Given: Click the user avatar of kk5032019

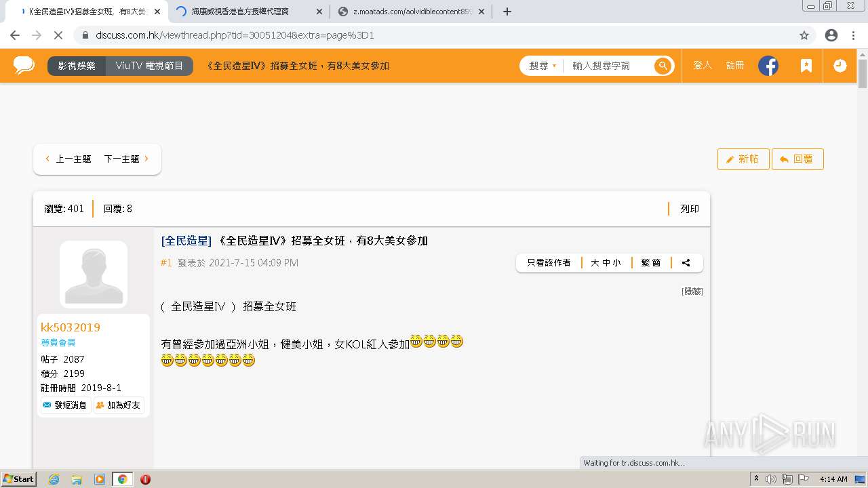Looking at the screenshot, I should [x=94, y=274].
